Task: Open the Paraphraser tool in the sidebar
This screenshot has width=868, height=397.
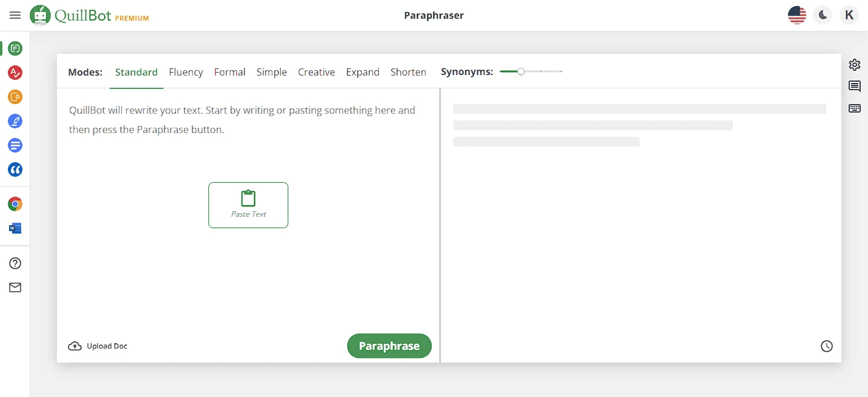Action: point(15,48)
